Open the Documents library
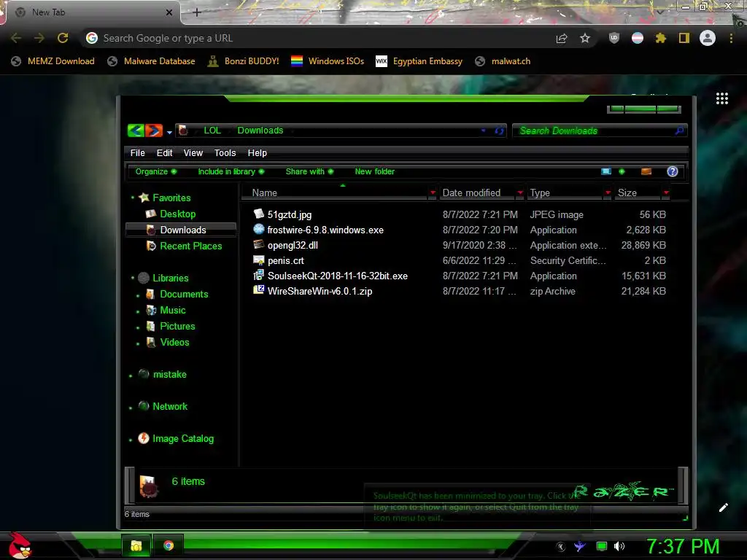Screen dimensions: 747x560 click(184, 295)
